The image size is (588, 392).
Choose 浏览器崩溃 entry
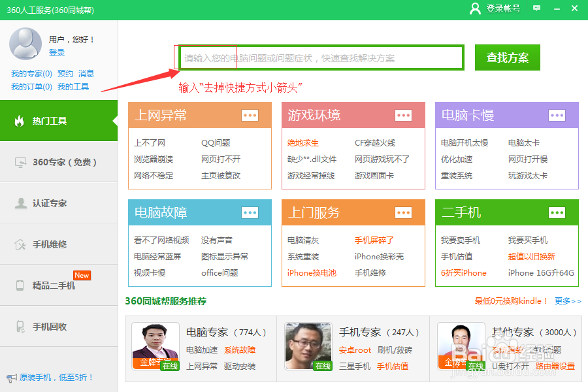(154, 159)
